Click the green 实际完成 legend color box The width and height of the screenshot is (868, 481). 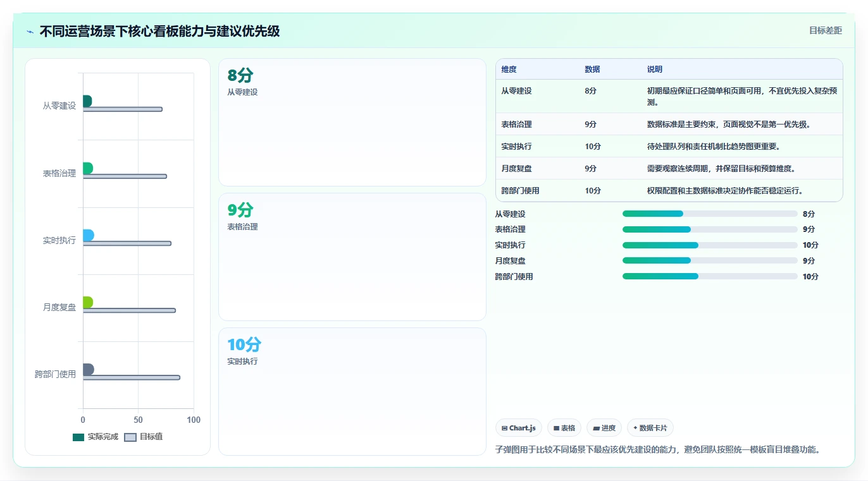point(78,437)
